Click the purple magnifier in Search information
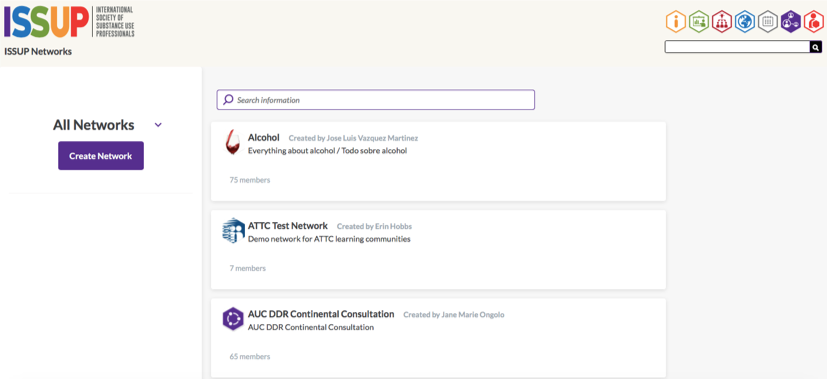 [228, 99]
